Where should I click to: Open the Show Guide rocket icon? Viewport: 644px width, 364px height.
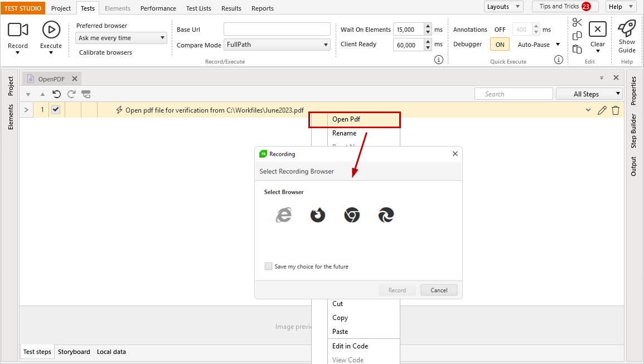pyautogui.click(x=627, y=28)
